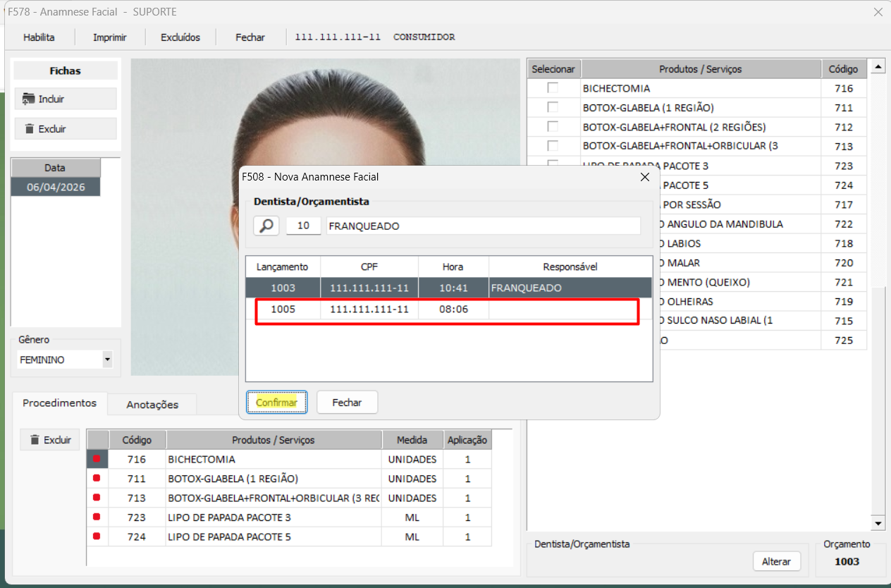The width and height of the screenshot is (891, 588).
Task: Click the Medida column header
Action: [x=412, y=440]
